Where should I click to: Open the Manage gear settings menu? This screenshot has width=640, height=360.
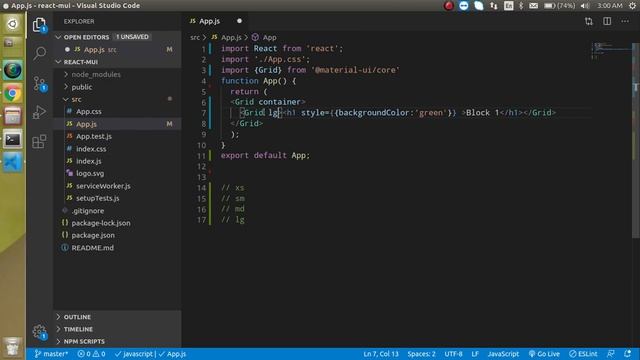[x=39, y=331]
